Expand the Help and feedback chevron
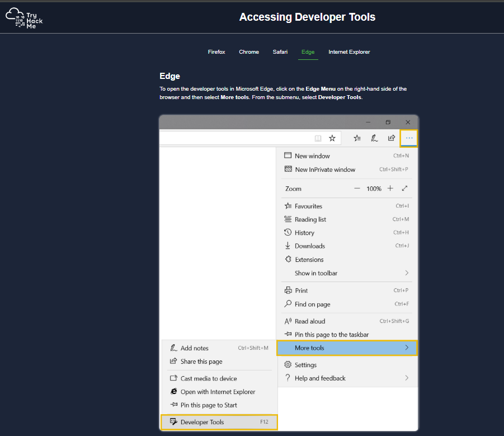504x436 pixels. coord(407,378)
